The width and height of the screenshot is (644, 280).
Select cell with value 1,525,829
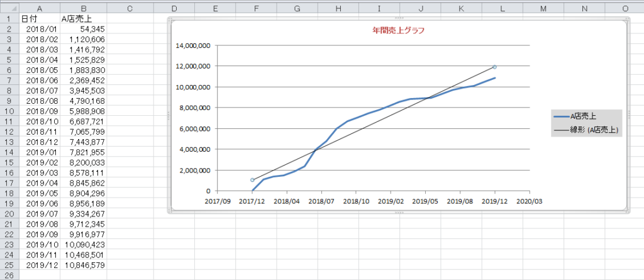click(84, 60)
